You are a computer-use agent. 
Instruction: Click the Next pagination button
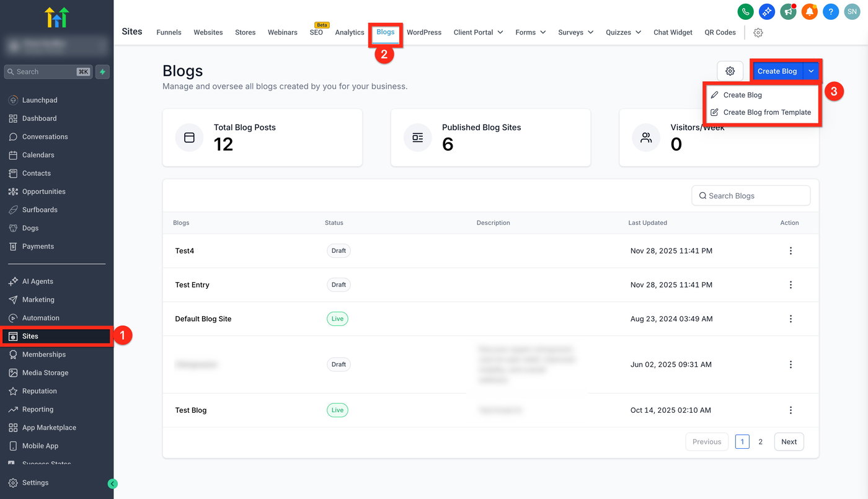click(x=789, y=442)
